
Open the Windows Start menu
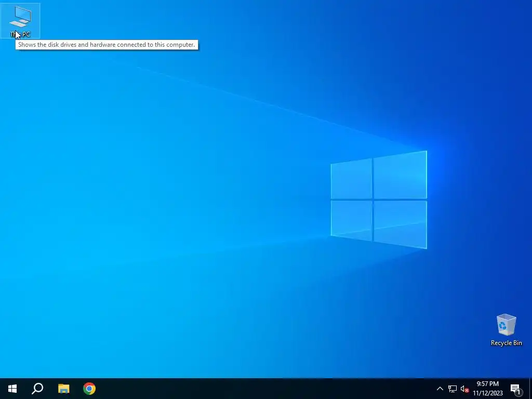point(12,389)
